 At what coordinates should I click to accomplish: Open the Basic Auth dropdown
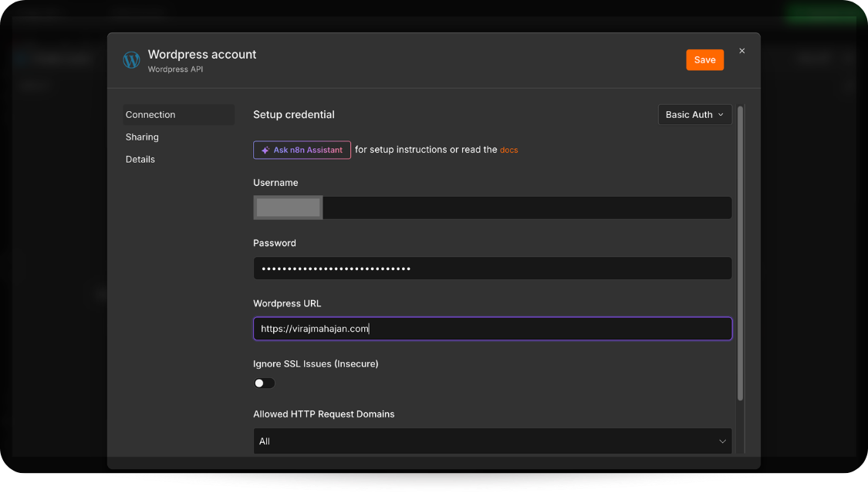tap(694, 115)
